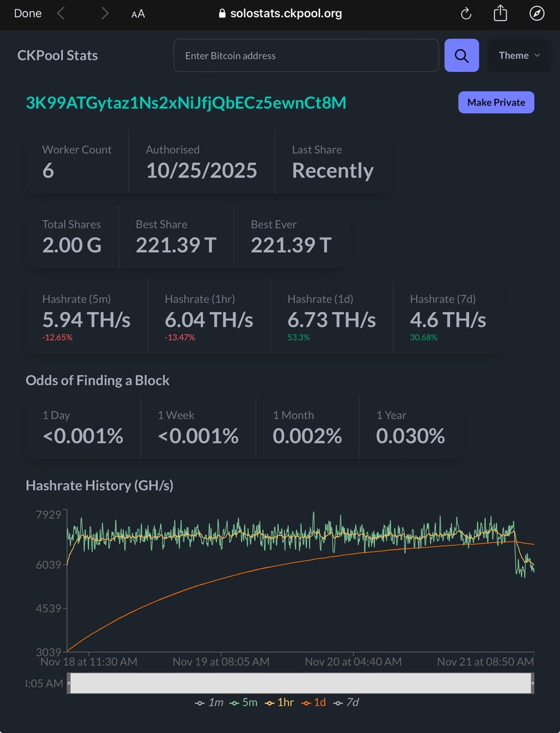
Task: Click the left handle of zoom slider
Action: [x=69, y=683]
